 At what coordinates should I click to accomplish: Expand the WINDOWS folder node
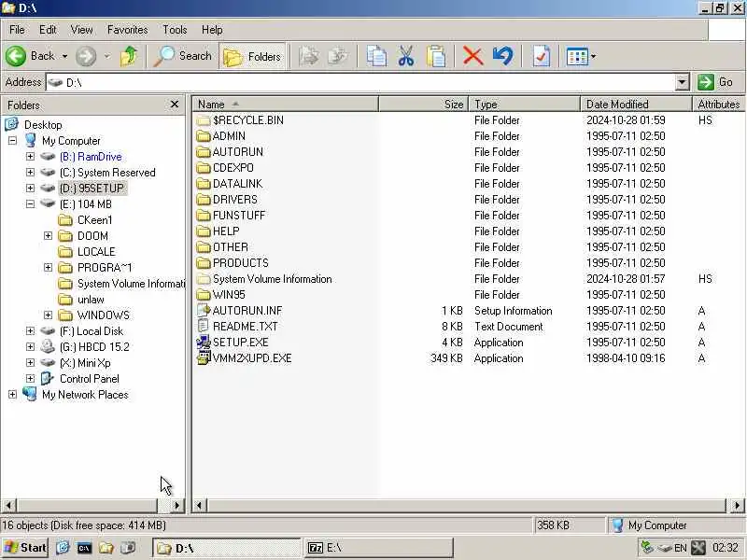point(49,315)
